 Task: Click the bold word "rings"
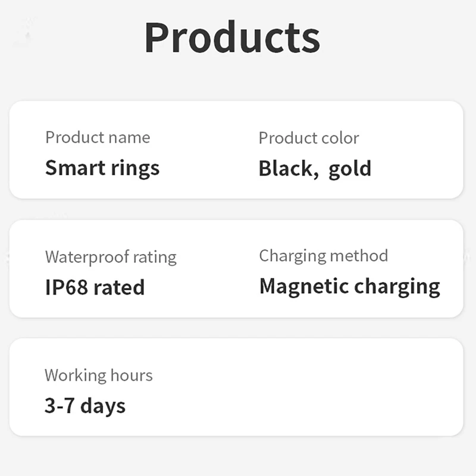(x=134, y=168)
